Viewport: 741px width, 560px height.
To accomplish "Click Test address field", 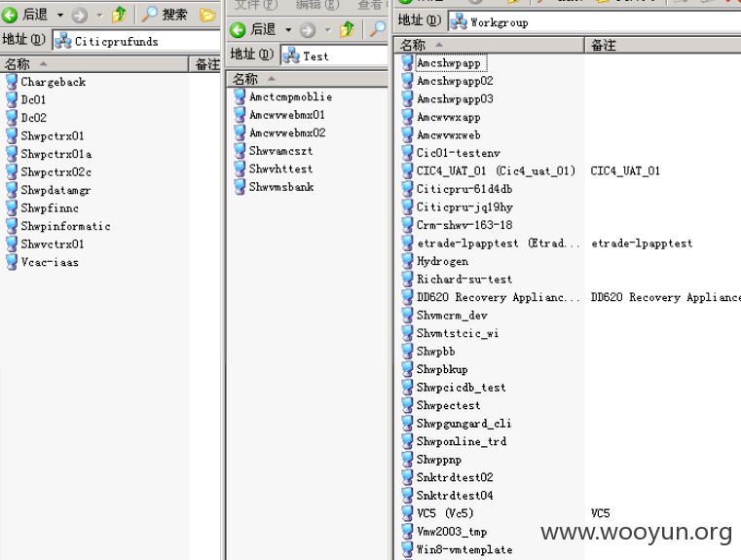I will pos(334,56).
